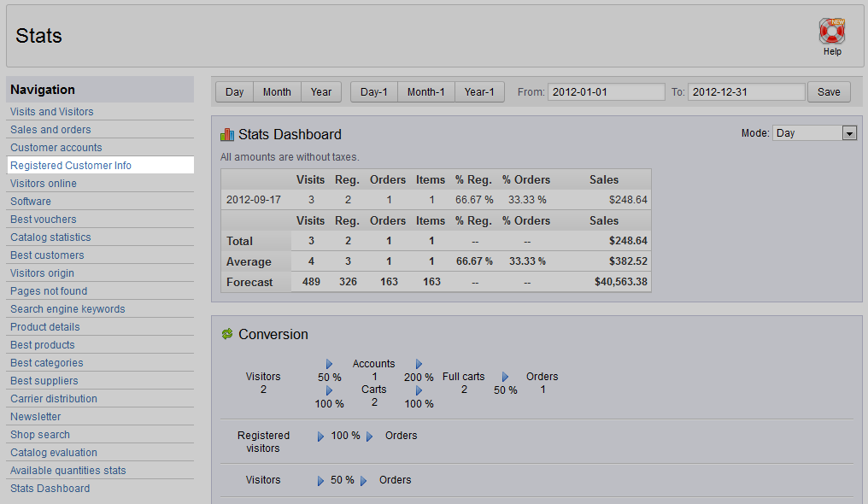
Task: Select the Day period button
Action: [x=234, y=92]
